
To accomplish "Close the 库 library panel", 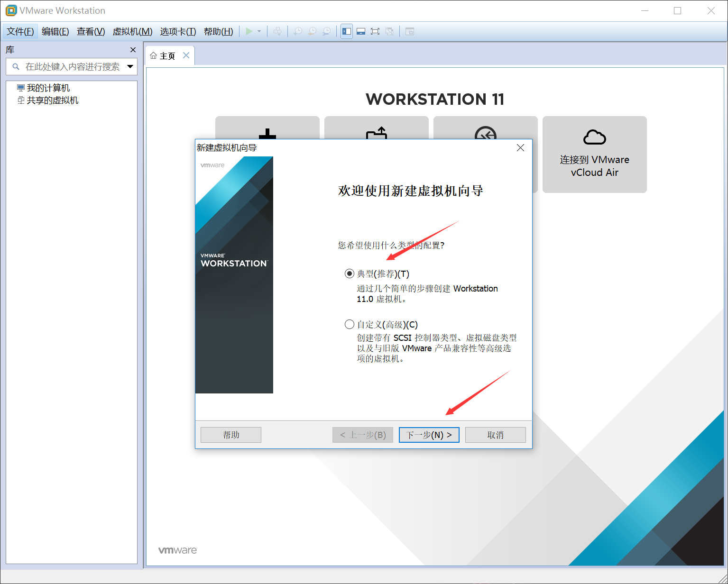I will point(133,50).
